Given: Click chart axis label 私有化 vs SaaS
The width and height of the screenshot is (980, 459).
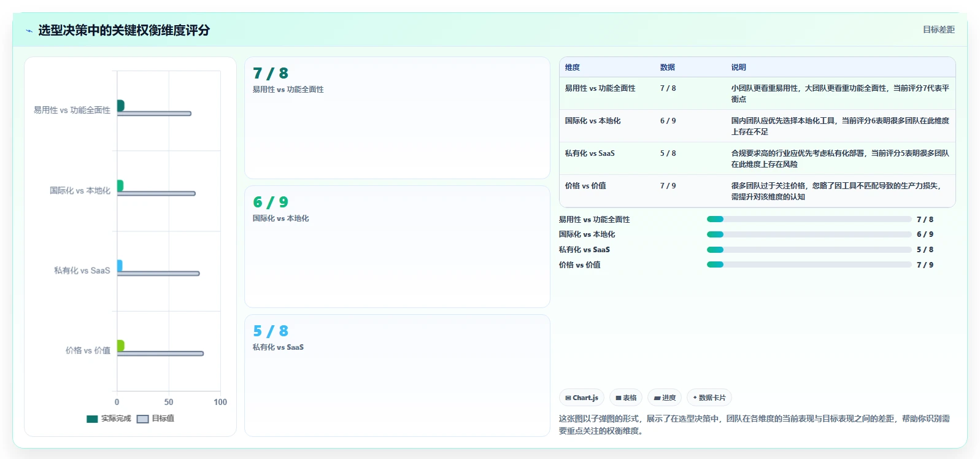Looking at the screenshot, I should click(x=82, y=271).
